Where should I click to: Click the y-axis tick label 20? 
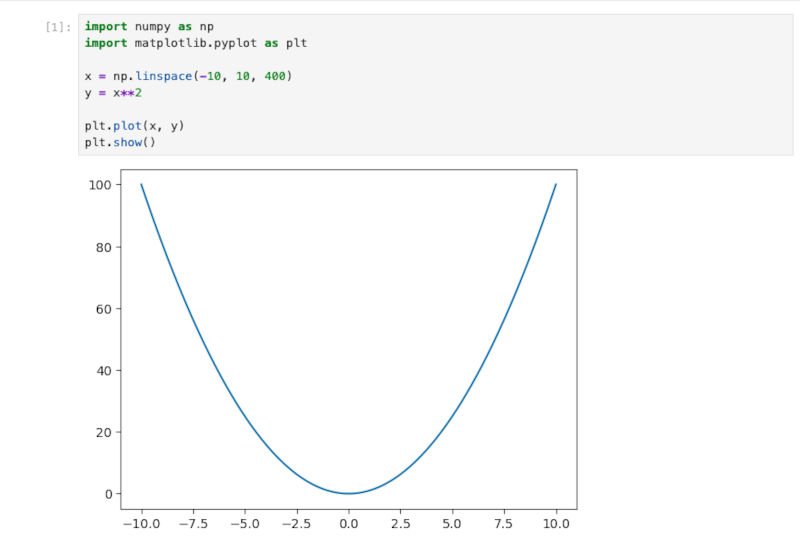pos(103,432)
